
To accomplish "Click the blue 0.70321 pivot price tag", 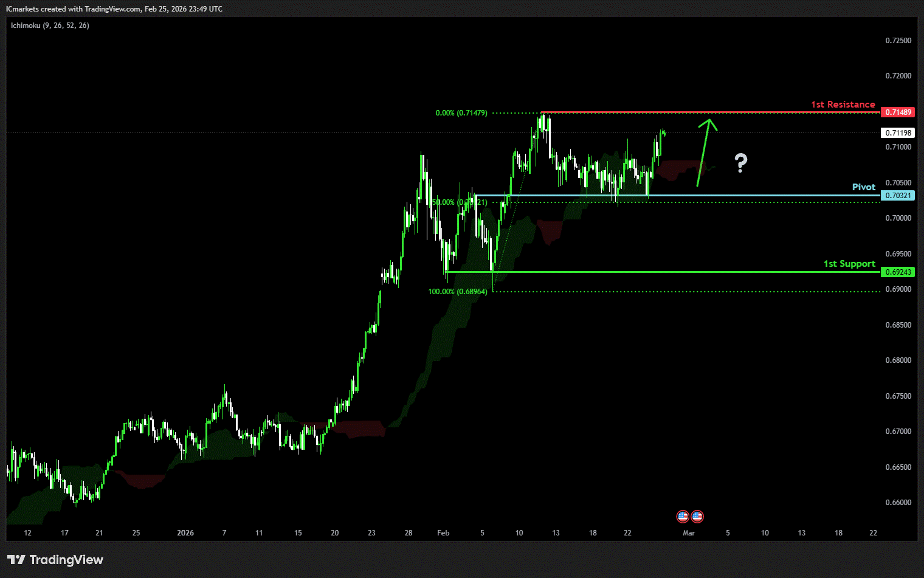I will pyautogui.click(x=898, y=196).
